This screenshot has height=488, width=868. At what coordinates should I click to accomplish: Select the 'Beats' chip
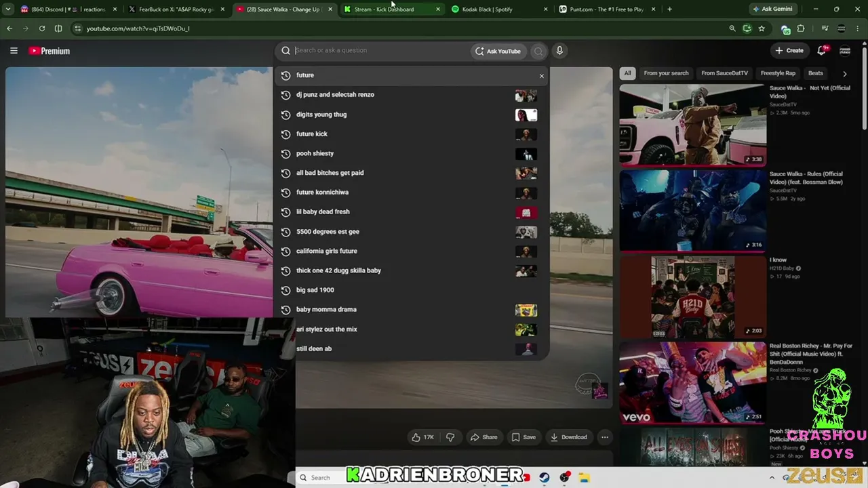click(x=816, y=73)
